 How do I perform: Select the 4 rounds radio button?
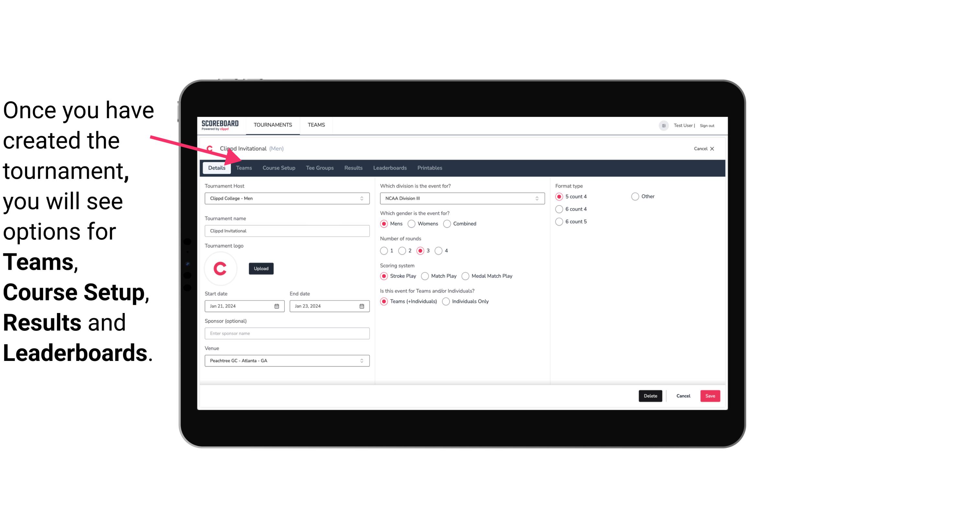(x=439, y=251)
